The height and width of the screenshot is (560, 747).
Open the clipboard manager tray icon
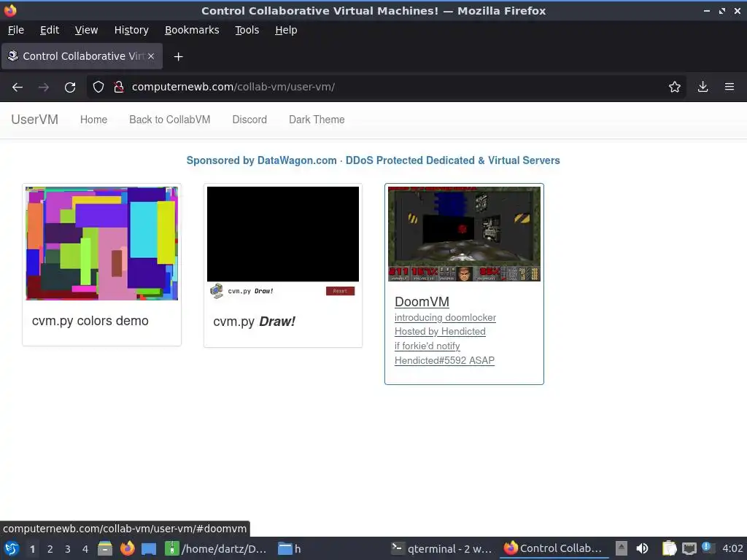pyautogui.click(x=669, y=548)
